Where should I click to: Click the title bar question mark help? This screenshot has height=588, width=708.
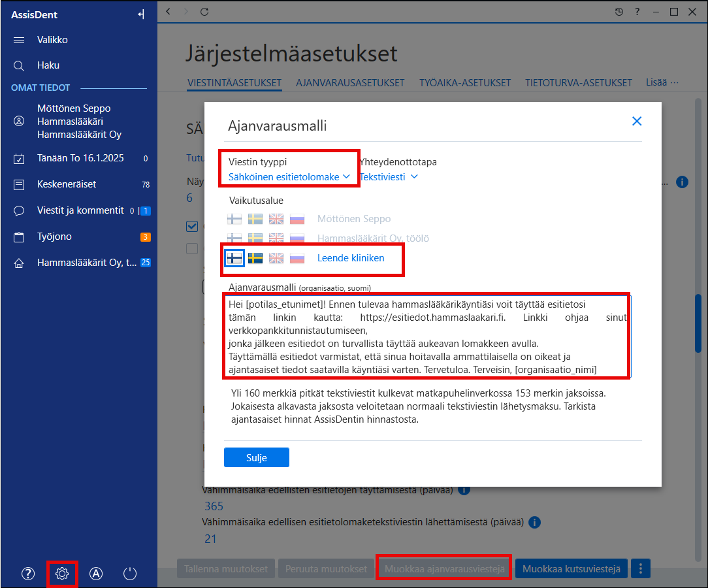pyautogui.click(x=637, y=12)
